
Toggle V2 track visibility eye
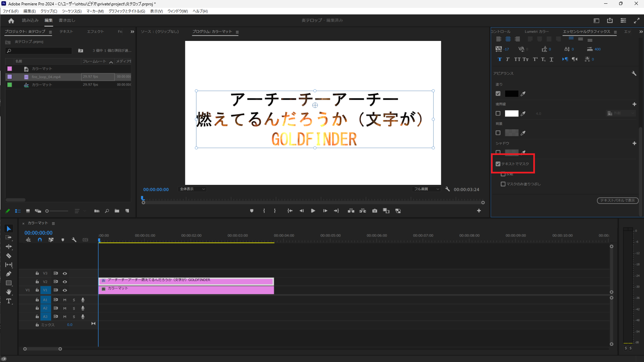(65, 282)
